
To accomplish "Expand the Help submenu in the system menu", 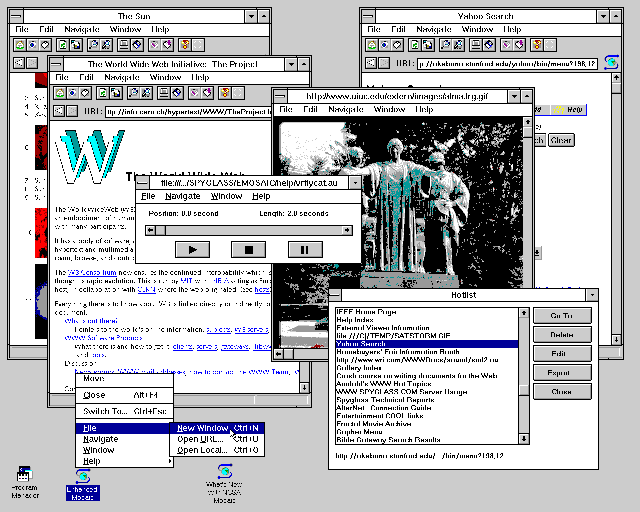I will click(x=124, y=461).
